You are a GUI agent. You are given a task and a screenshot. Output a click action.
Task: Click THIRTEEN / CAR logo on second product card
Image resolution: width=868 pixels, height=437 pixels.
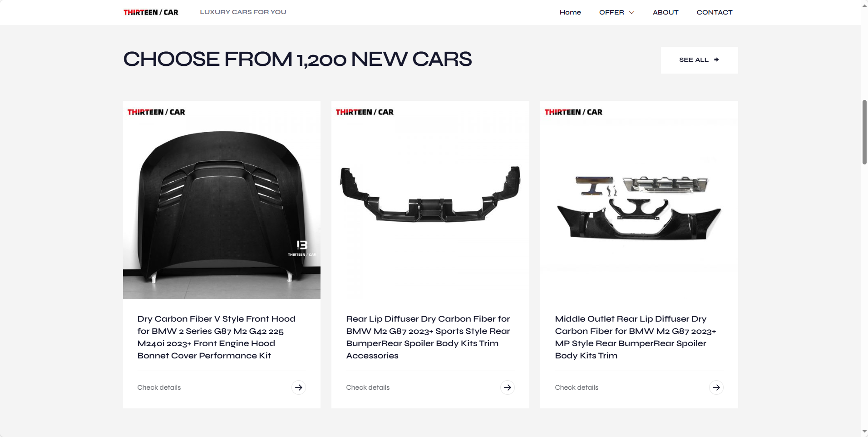[x=365, y=112]
